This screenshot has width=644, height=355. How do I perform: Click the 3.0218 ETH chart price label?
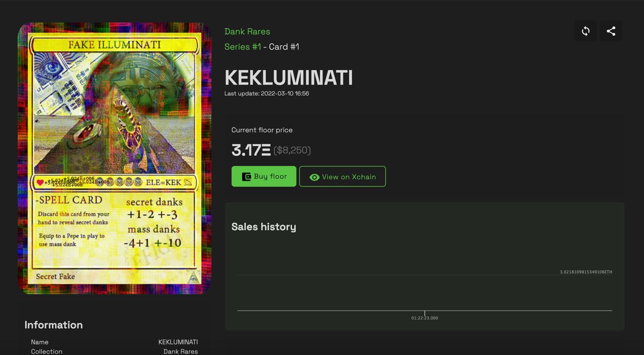(x=586, y=272)
